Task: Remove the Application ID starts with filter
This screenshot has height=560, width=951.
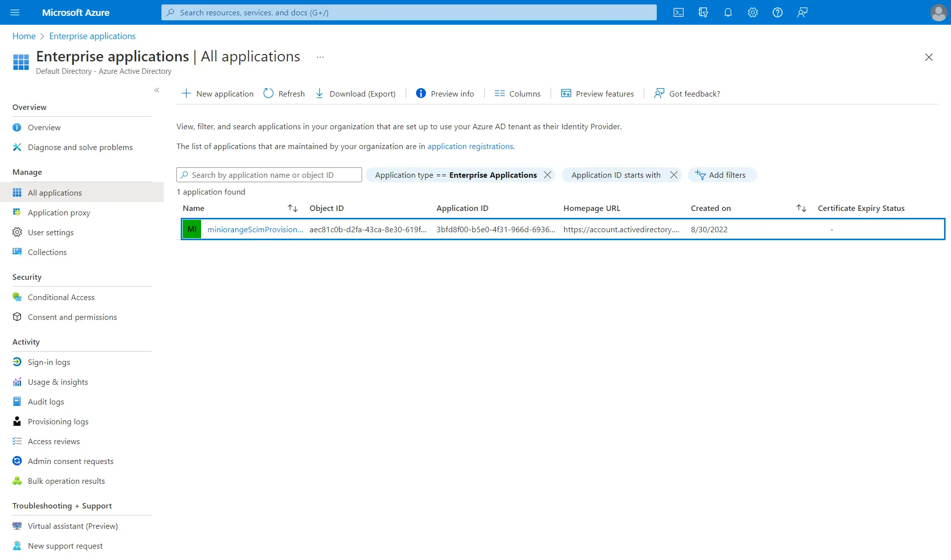Action: tap(674, 175)
